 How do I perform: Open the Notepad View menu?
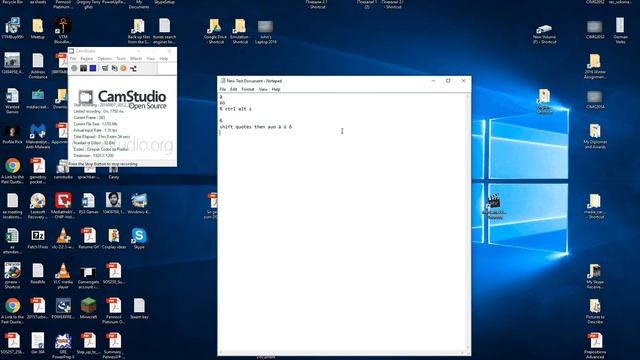point(263,89)
